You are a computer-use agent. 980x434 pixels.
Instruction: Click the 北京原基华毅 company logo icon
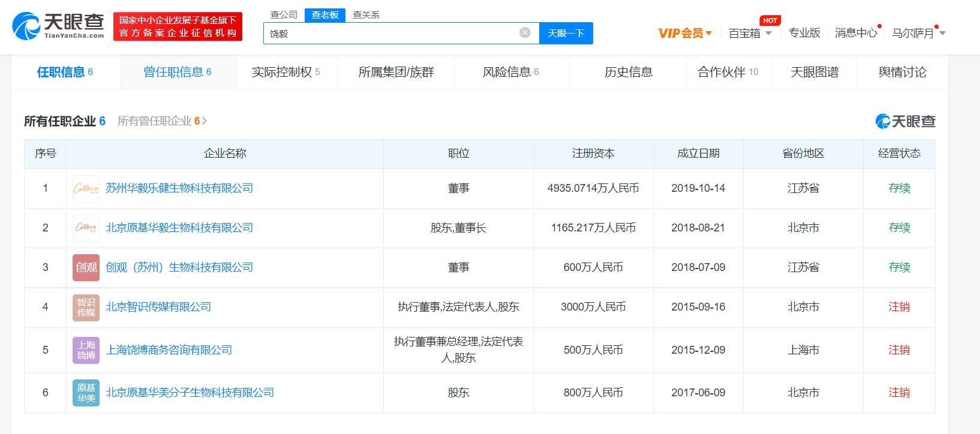point(86,228)
